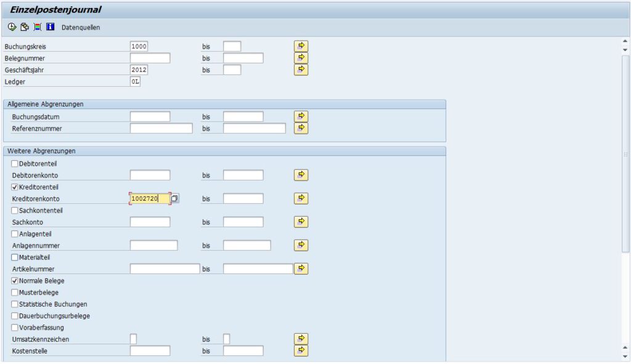The width and height of the screenshot is (631, 364).
Task: Open multiple selection arrow for Artikelnummer
Action: pos(301,269)
